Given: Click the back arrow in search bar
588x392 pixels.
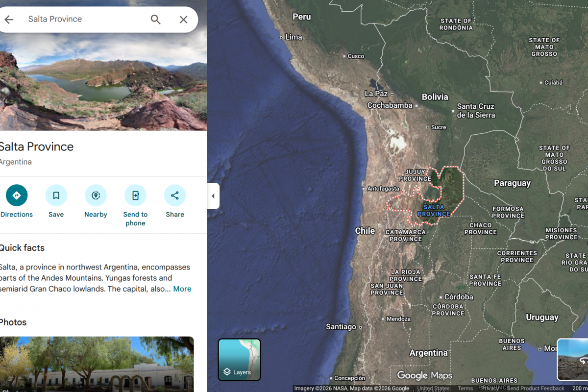Looking at the screenshot, I should pyautogui.click(x=9, y=20).
